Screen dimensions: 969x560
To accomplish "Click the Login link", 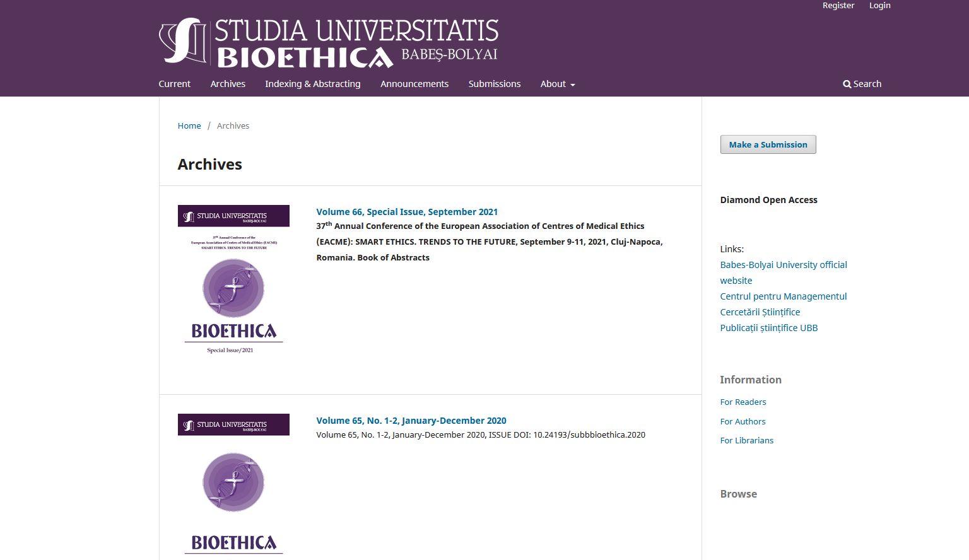I will coord(879,6).
